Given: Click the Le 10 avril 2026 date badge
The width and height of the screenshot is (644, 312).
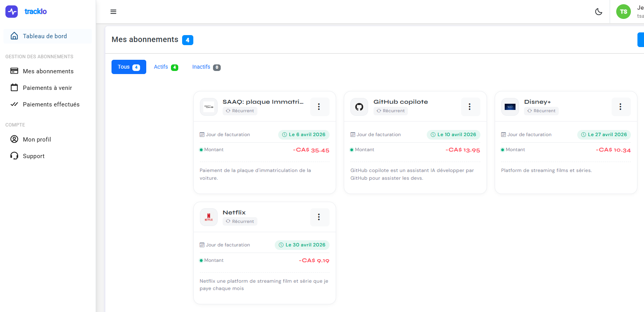Looking at the screenshot, I should (x=453, y=135).
